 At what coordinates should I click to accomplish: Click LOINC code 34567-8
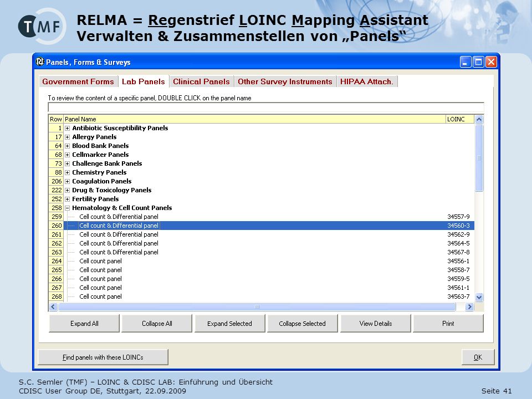point(458,252)
